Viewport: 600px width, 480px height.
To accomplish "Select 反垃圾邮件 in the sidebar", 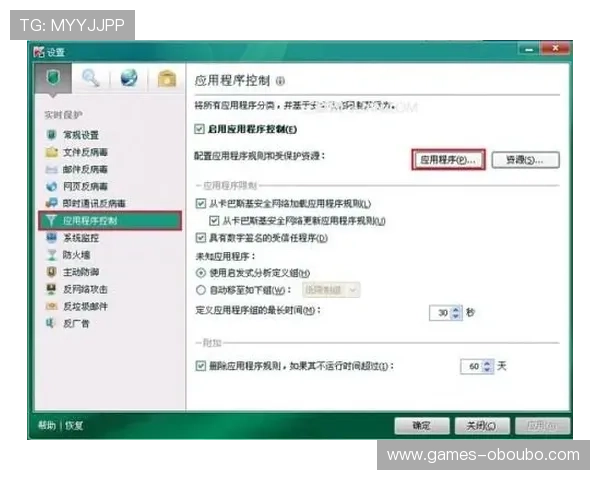I will coord(85,306).
